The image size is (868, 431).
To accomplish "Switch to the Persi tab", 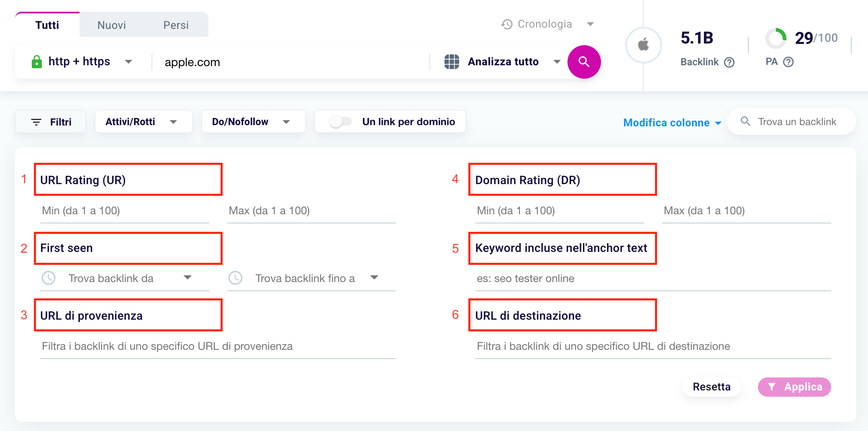I will (x=176, y=25).
